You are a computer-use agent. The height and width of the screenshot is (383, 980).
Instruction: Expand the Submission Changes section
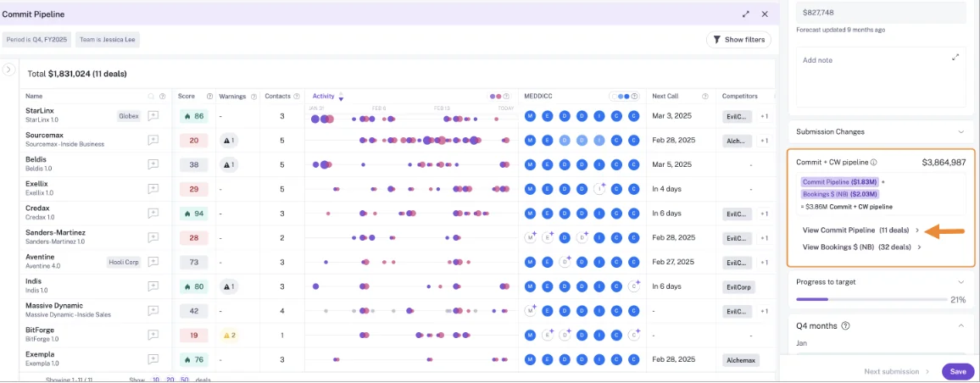(x=961, y=132)
